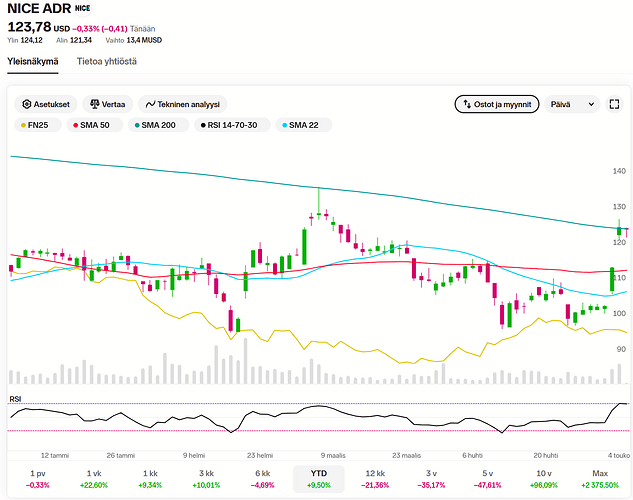633x500 pixels.
Task: Switch to the Tietoa yhtiöstä tab
Action: (107, 61)
